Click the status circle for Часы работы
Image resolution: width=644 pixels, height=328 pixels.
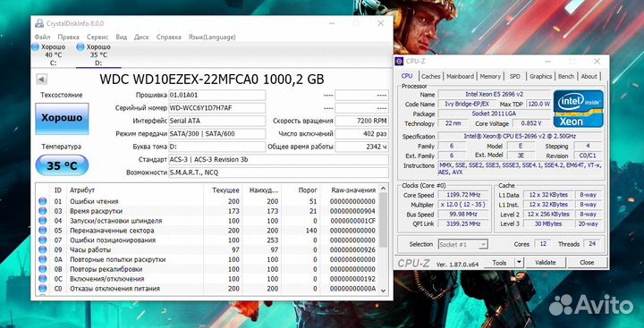42,249
